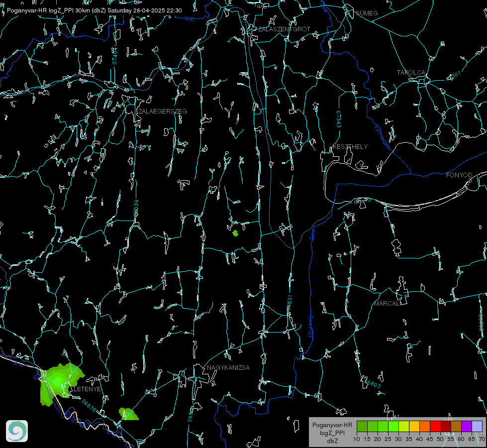Click the small green echo near map center
Viewport: 487px width, 448px height.
pyautogui.click(x=235, y=233)
